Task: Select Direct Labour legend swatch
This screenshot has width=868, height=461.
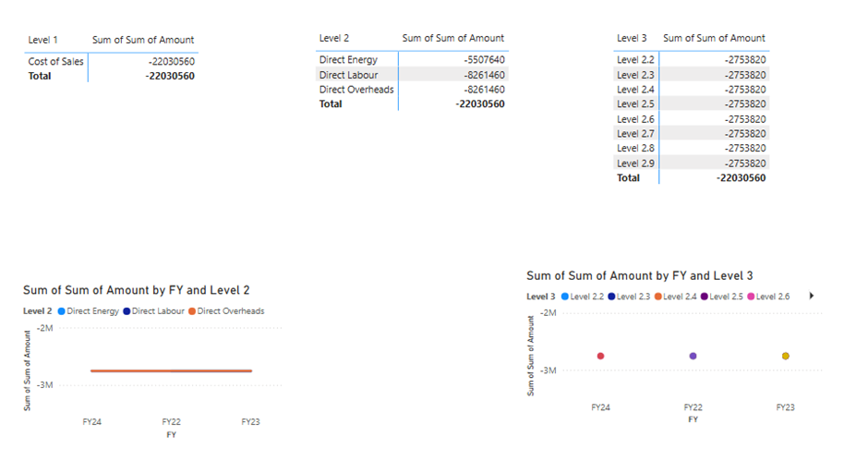Action: 127,311
